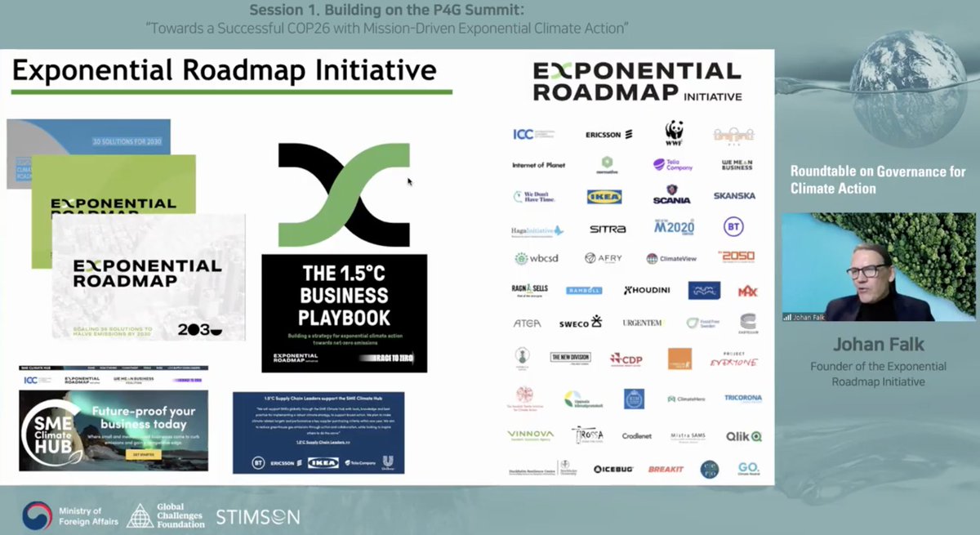Click the Internet of Planet logo
Screen dimensions: 980x535
click(x=539, y=165)
